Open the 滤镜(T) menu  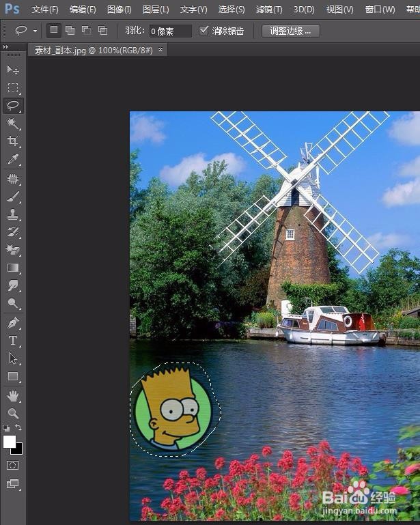pyautogui.click(x=269, y=10)
